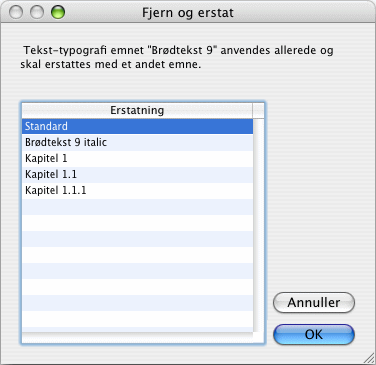Click the "Tekst-typografi emnet" message text

[85, 51]
